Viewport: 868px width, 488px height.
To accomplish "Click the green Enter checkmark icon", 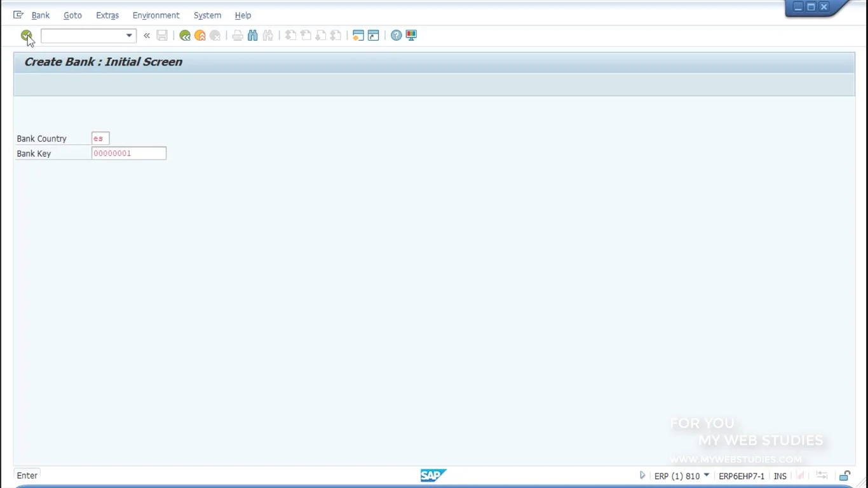I will pyautogui.click(x=26, y=36).
